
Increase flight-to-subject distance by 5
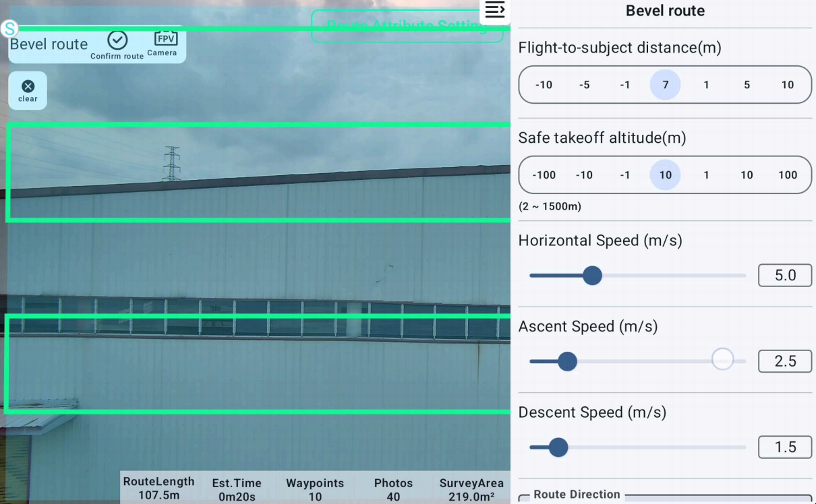[747, 85]
